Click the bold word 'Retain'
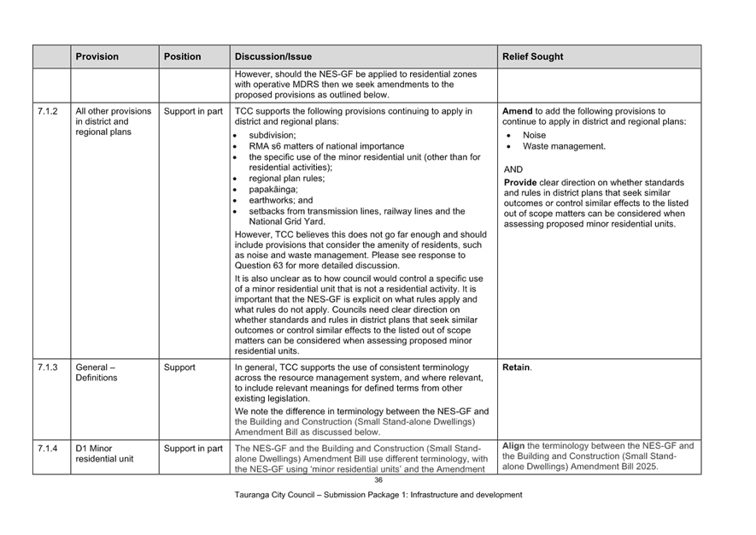Image resolution: width=756 pixels, height=535 pixels. pos(516,367)
